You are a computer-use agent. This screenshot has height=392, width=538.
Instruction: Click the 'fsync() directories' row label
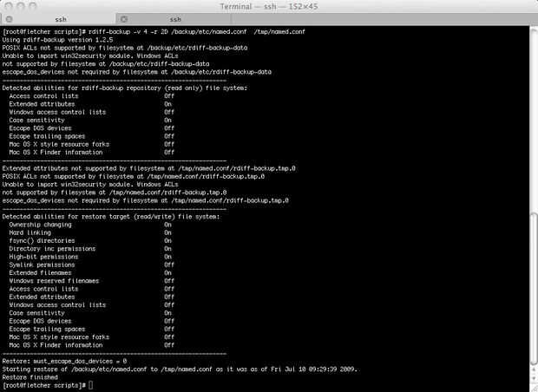[x=43, y=241]
